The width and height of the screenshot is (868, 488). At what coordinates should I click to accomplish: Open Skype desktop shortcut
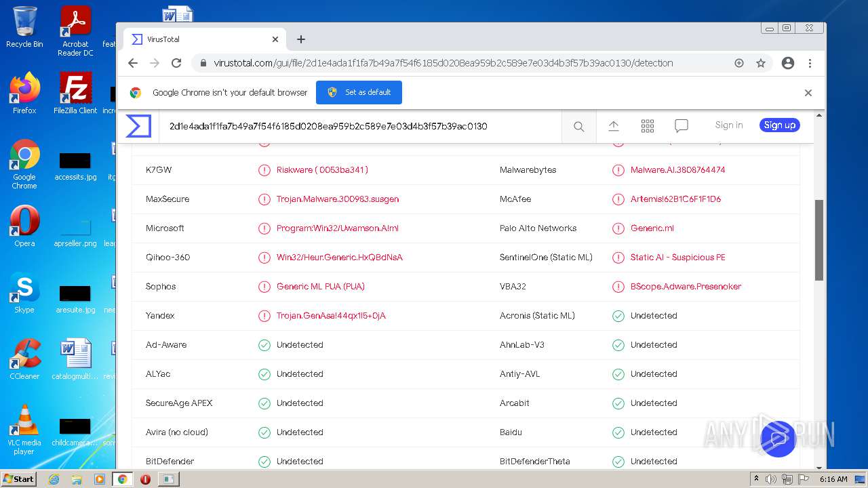coord(24,293)
